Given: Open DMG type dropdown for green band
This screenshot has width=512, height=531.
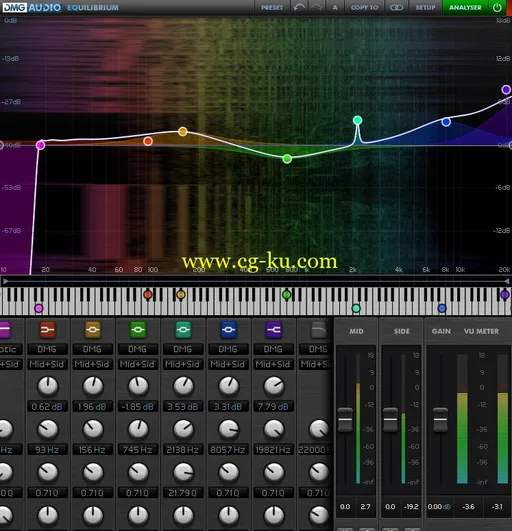Looking at the screenshot, I should (x=137, y=349).
